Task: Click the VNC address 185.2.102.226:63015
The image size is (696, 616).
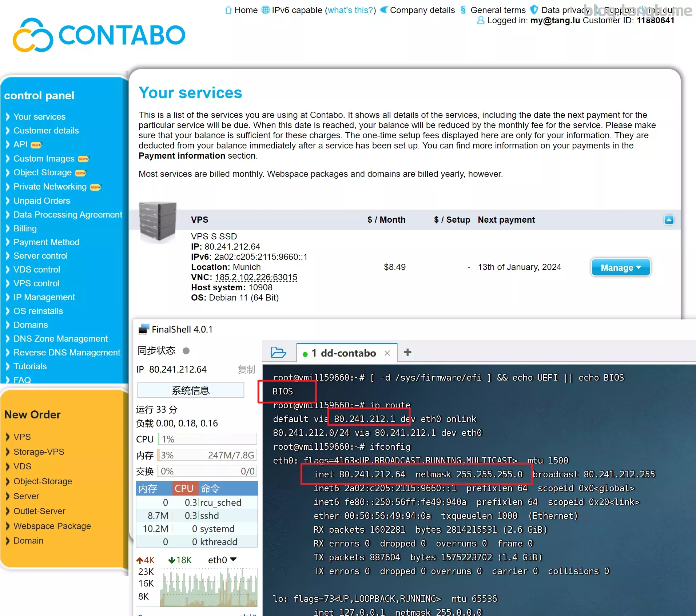Action: [x=256, y=277]
